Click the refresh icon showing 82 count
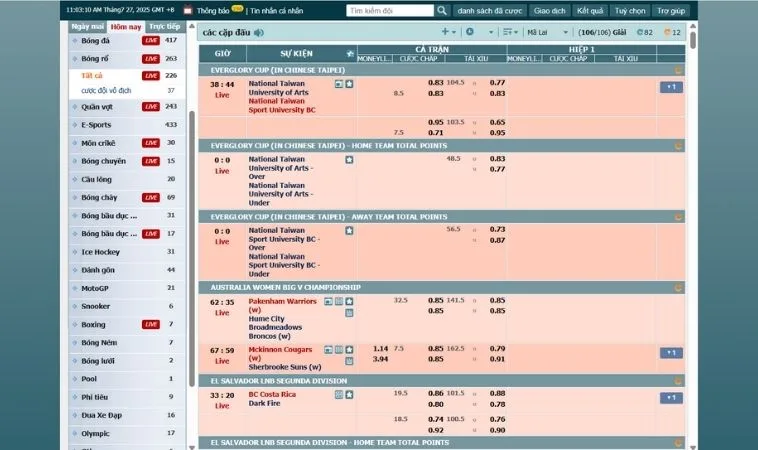Screen dimensions: 758x450 click(x=639, y=32)
